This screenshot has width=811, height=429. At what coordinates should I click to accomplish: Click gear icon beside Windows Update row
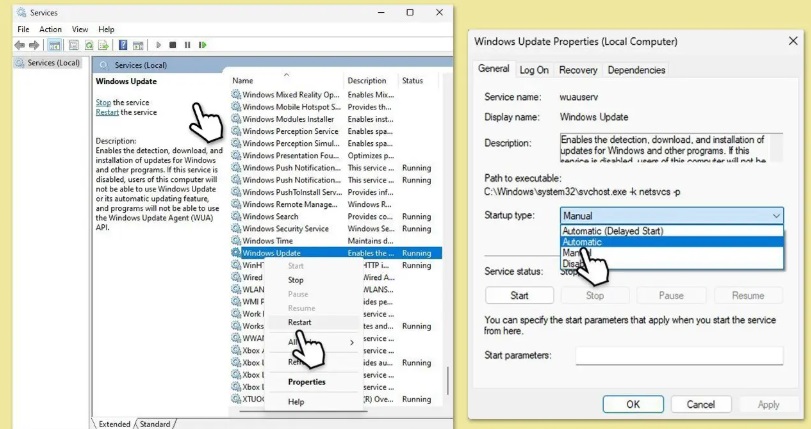[x=236, y=253]
